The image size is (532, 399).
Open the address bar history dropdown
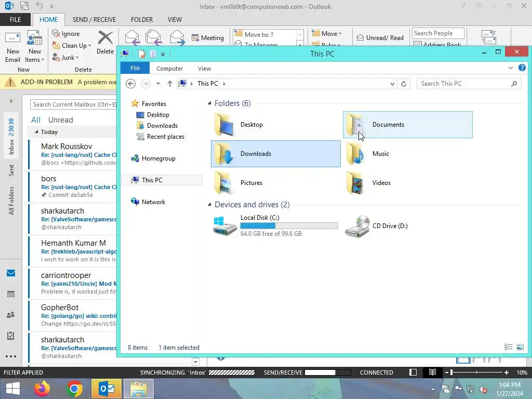click(x=392, y=84)
